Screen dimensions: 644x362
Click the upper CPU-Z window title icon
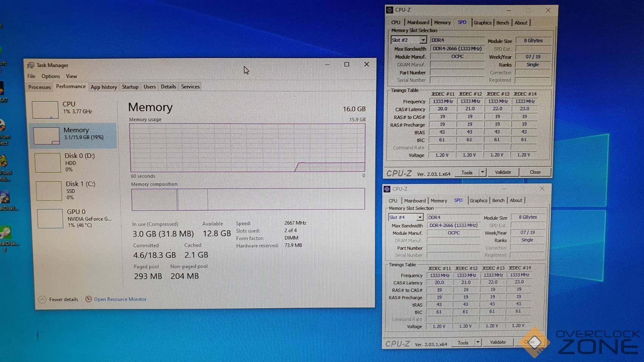click(x=390, y=10)
